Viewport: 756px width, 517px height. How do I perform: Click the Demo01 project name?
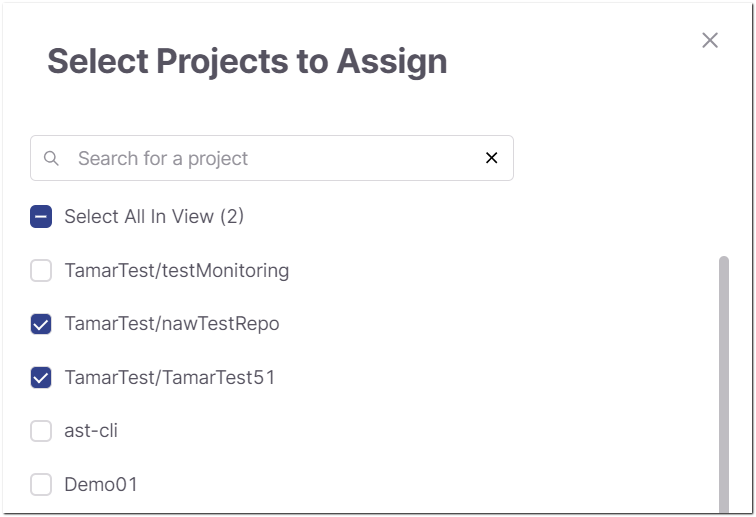click(101, 484)
